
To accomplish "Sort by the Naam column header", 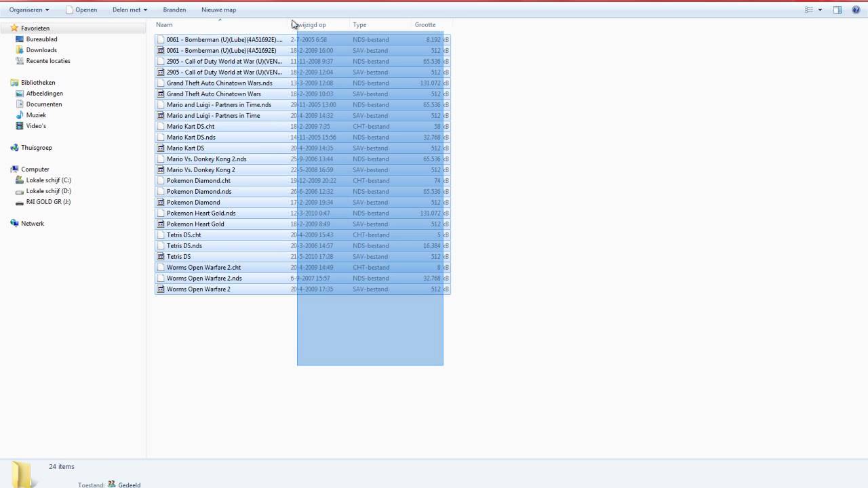I will pos(164,25).
